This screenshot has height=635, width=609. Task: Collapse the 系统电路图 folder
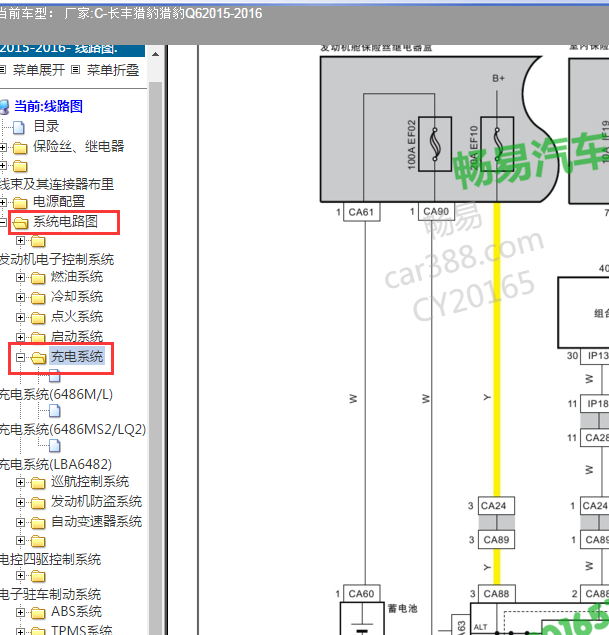pos(3,222)
